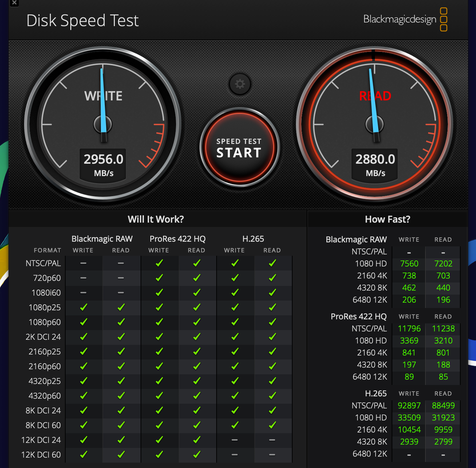Click Blackmagic RAW 6480 12K write value 206
Screen dimensions: 476x468
(409, 300)
